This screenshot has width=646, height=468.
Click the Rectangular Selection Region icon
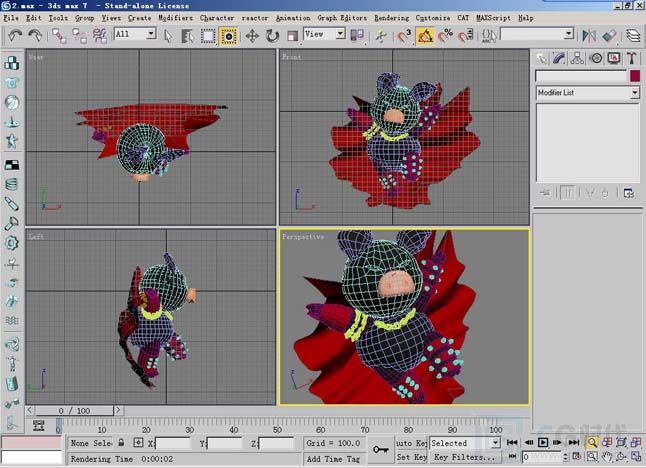208,36
